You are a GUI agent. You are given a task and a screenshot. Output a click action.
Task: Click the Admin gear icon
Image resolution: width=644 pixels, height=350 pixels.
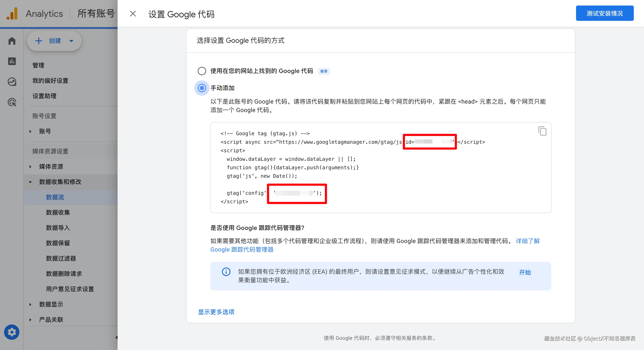pyautogui.click(x=11, y=332)
